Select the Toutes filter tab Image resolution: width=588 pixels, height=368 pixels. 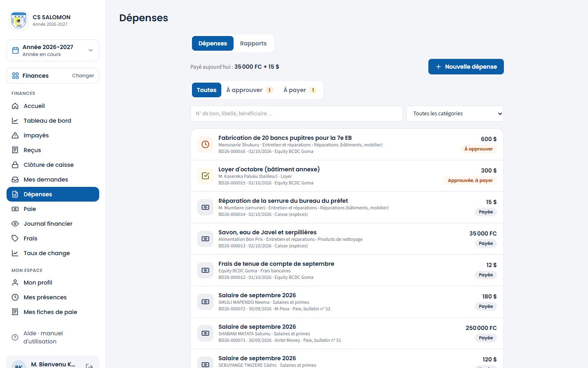(x=207, y=90)
